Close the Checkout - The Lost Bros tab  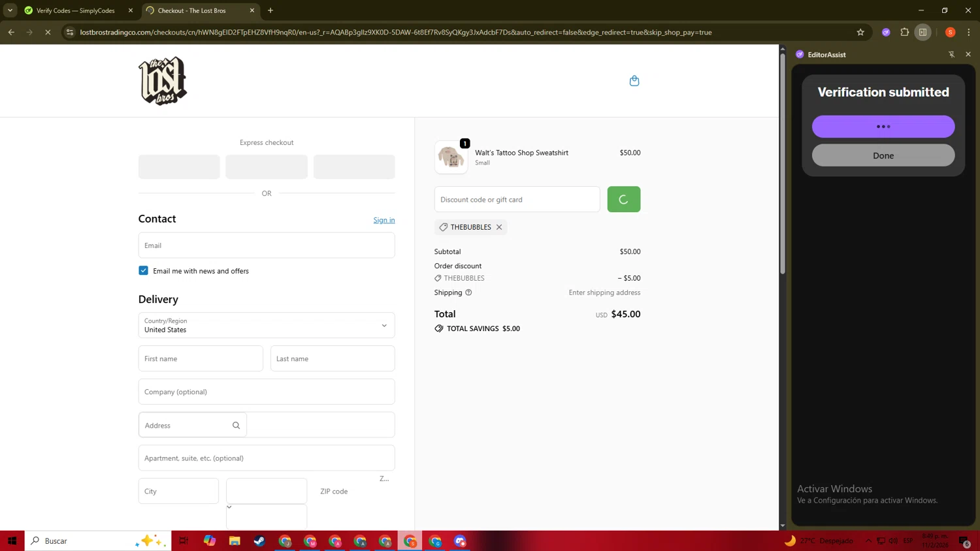252,10
